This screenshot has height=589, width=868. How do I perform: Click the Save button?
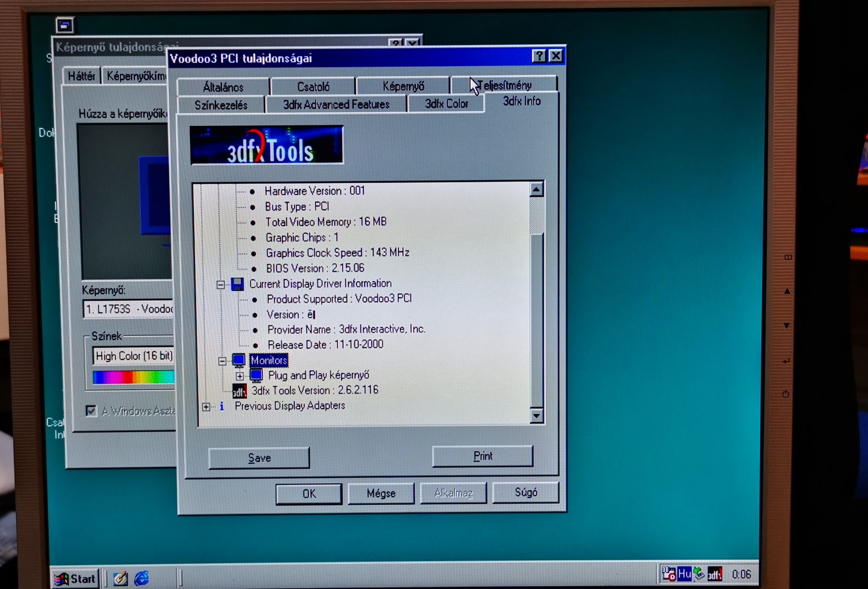(259, 458)
